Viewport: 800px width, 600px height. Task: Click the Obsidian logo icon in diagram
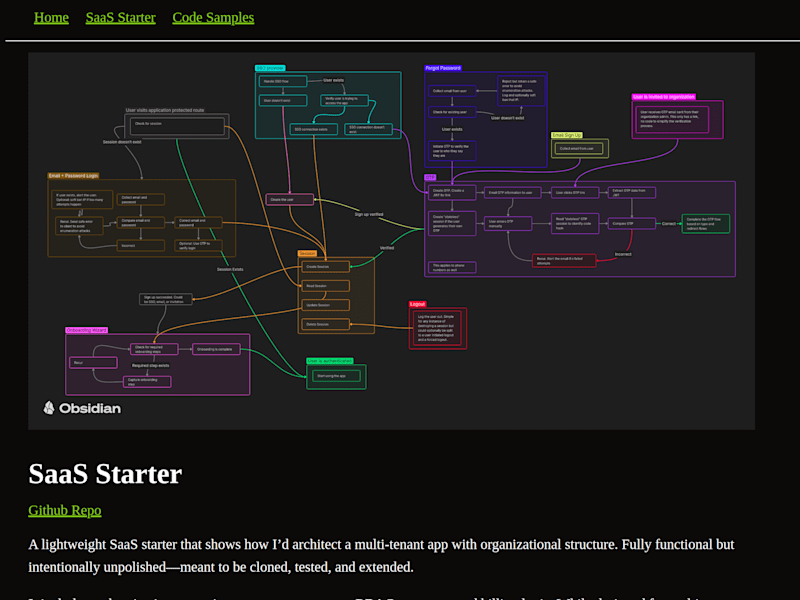tap(49, 408)
